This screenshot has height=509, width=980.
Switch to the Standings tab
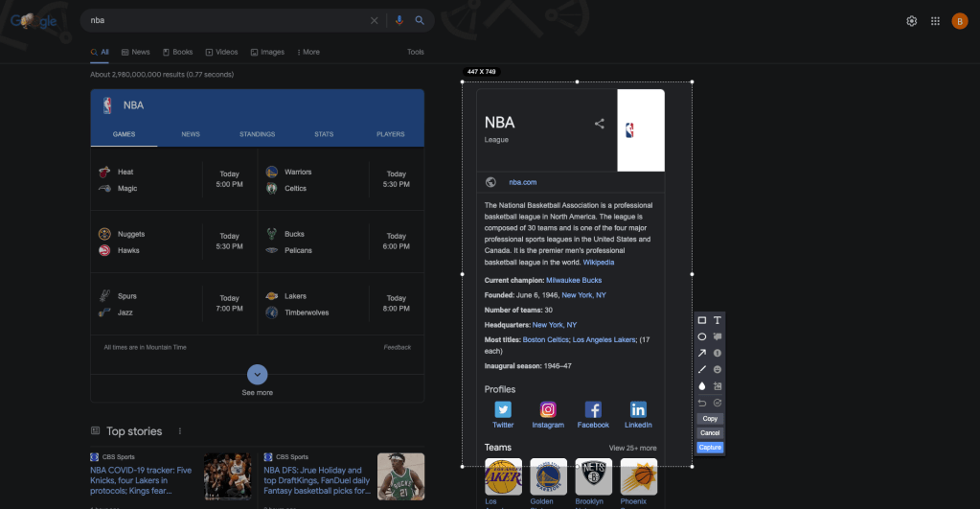[x=257, y=134]
